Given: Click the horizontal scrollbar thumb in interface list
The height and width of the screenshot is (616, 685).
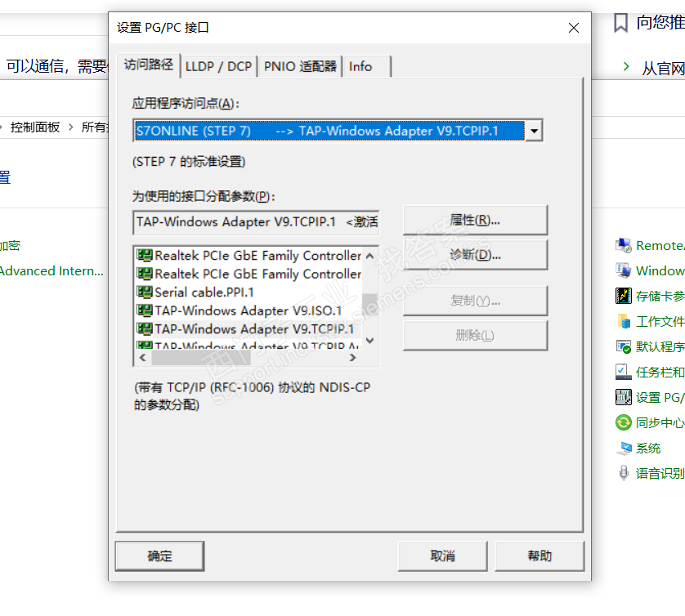Looking at the screenshot, I should coord(201,358).
